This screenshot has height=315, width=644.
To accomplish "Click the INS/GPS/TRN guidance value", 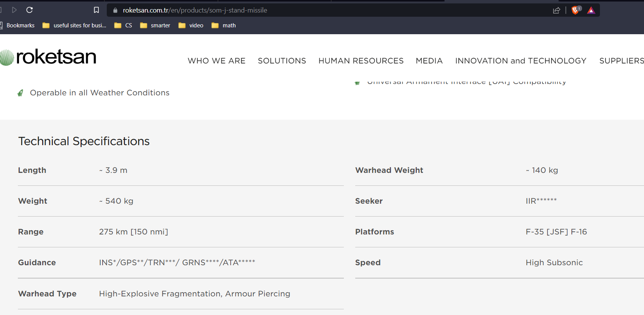I will click(177, 263).
